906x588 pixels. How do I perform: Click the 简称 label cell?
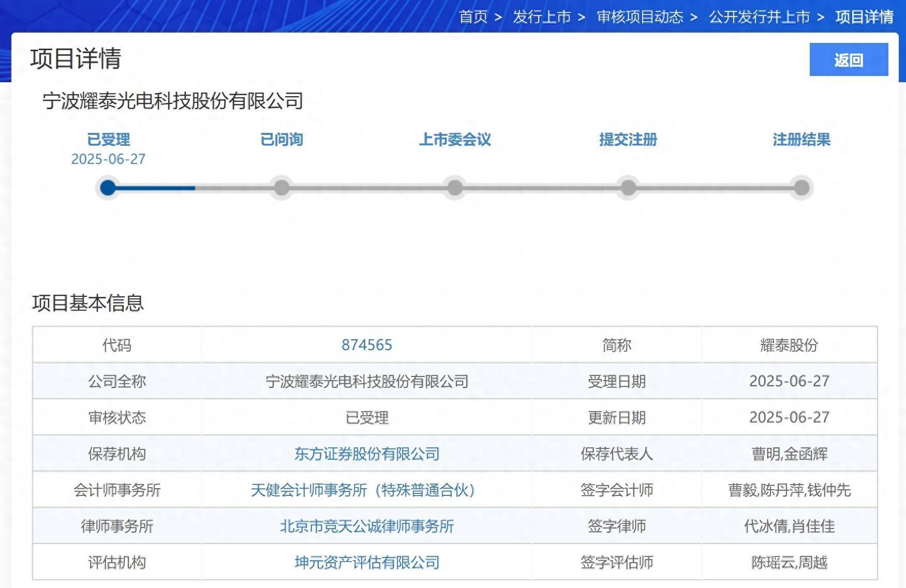pos(617,345)
